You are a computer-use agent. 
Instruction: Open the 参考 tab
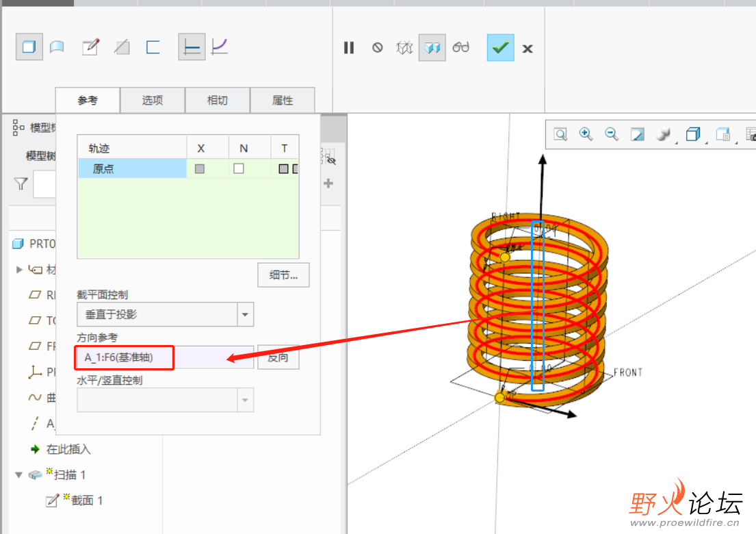pos(88,101)
